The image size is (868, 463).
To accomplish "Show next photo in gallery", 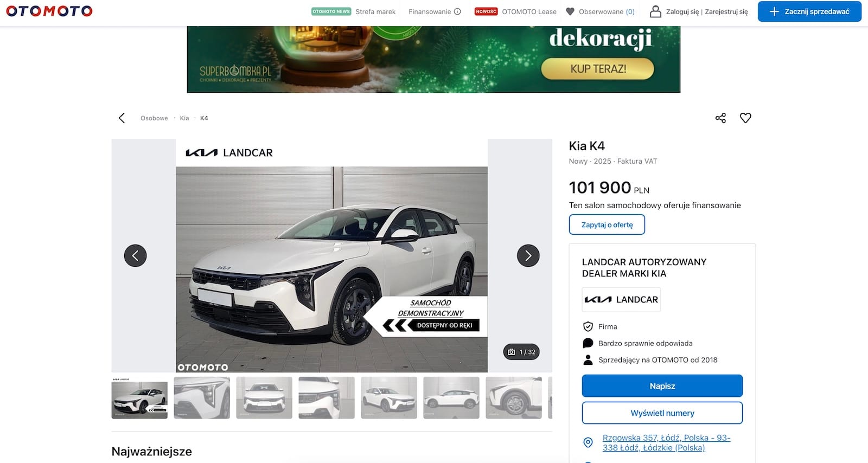I will (528, 255).
